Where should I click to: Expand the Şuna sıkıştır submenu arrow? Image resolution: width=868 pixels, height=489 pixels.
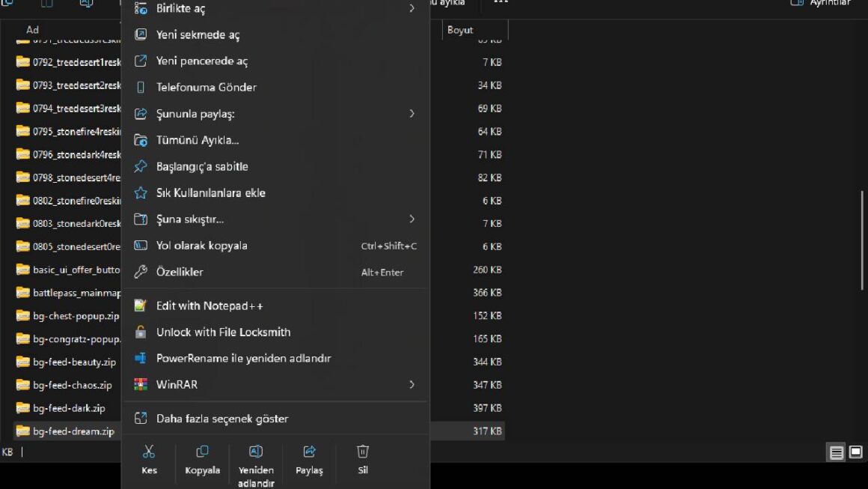point(412,219)
